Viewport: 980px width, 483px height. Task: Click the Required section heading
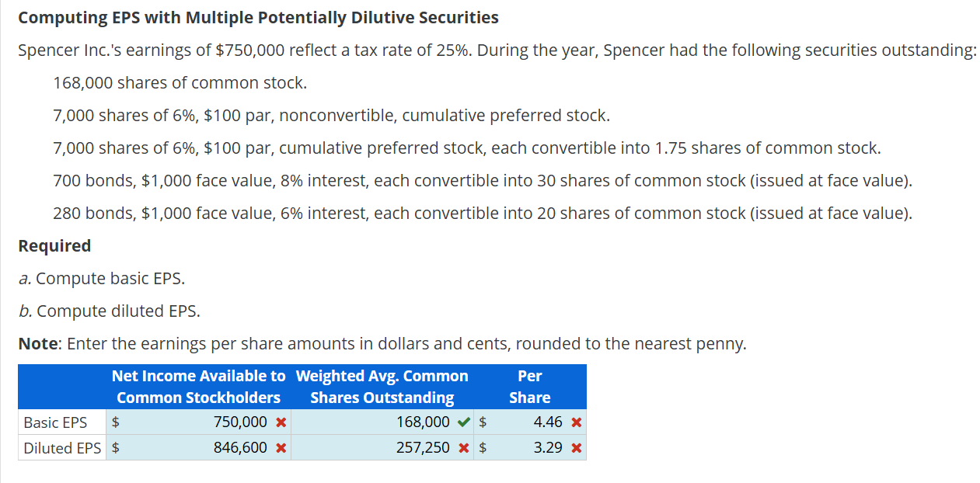pyautogui.click(x=54, y=245)
